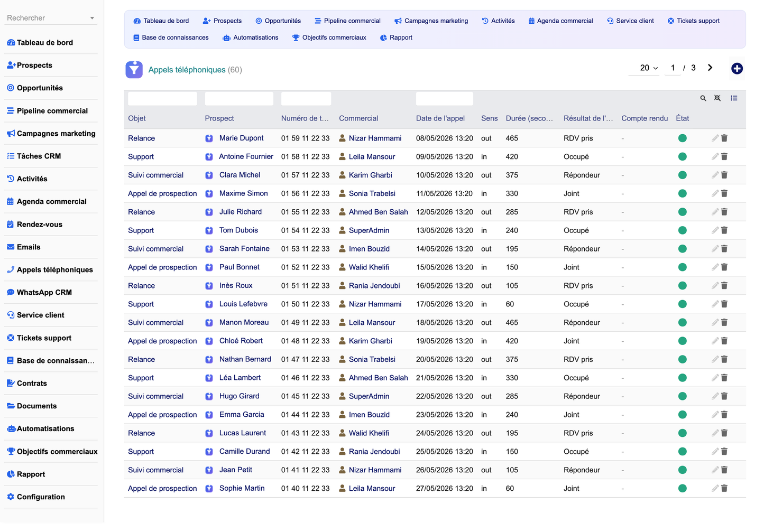The image size is (764, 532).
Task: Open the column list view icon
Action: (734, 98)
